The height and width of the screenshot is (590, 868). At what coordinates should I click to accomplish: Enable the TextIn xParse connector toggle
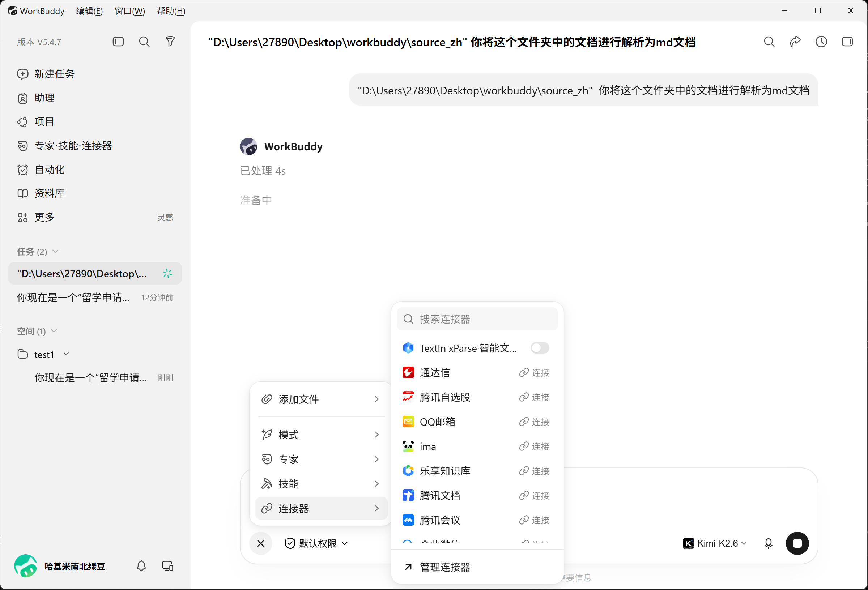[540, 348]
